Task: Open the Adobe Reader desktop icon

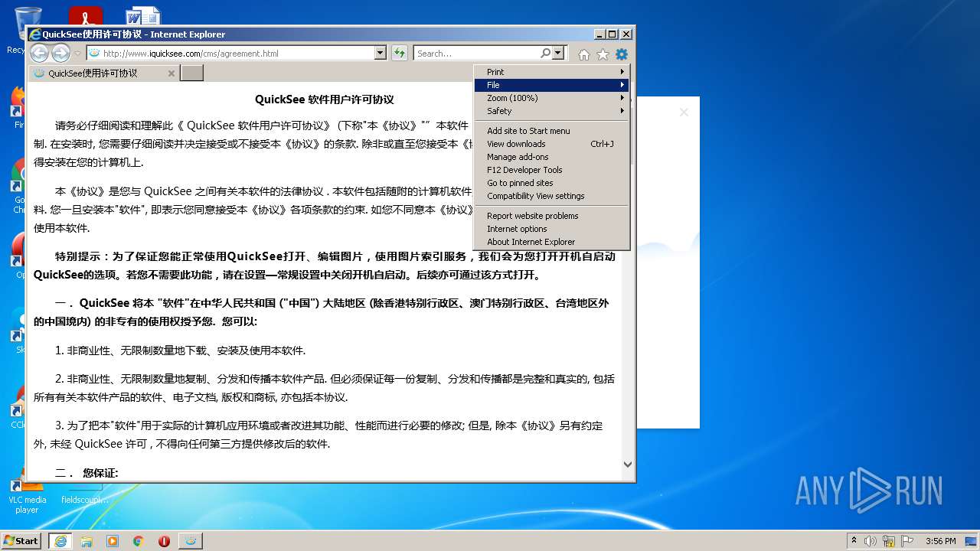Action: click(x=85, y=17)
